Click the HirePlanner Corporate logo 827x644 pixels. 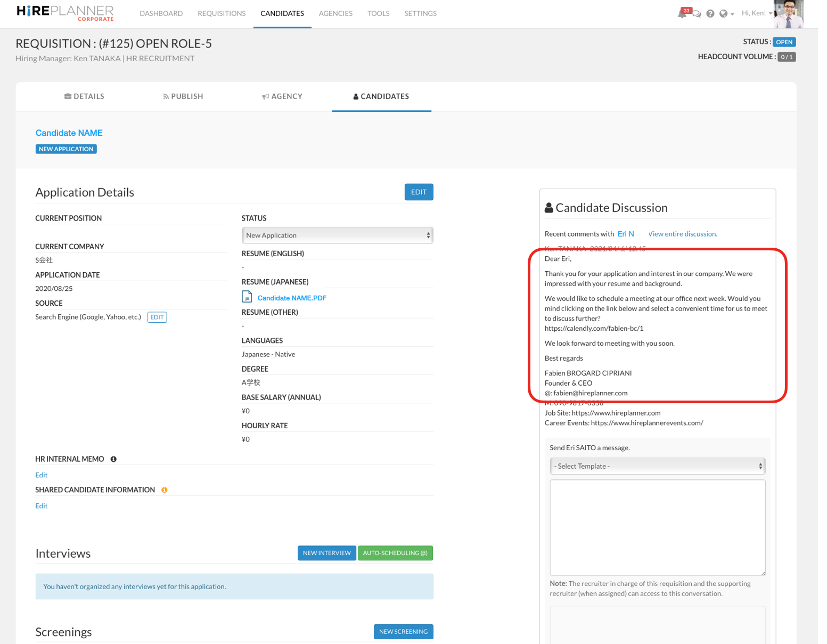click(65, 13)
